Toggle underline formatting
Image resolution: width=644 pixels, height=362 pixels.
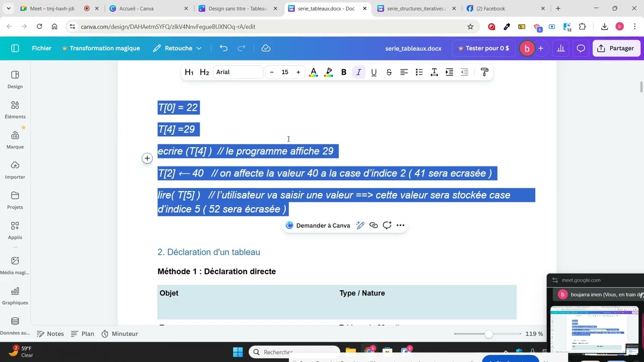tap(374, 72)
